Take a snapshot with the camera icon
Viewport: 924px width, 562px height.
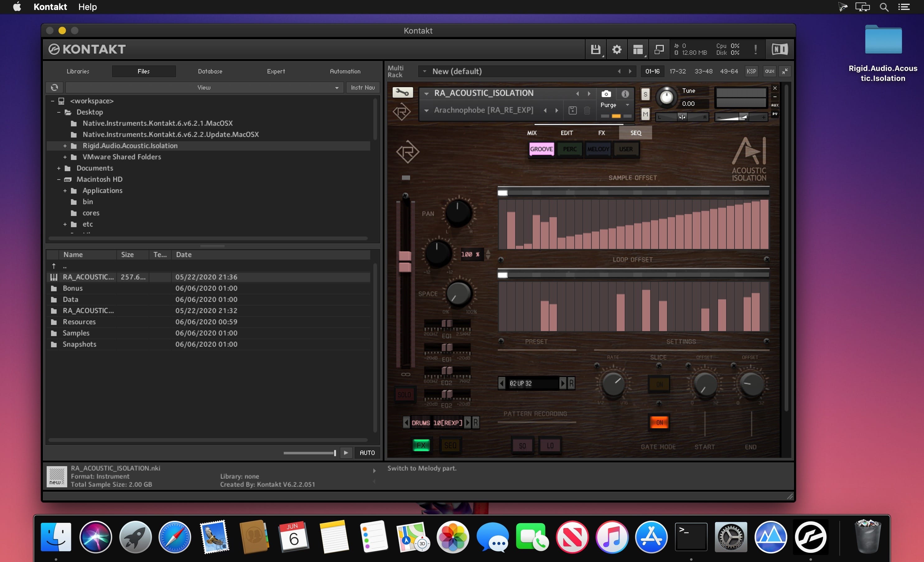pos(606,94)
